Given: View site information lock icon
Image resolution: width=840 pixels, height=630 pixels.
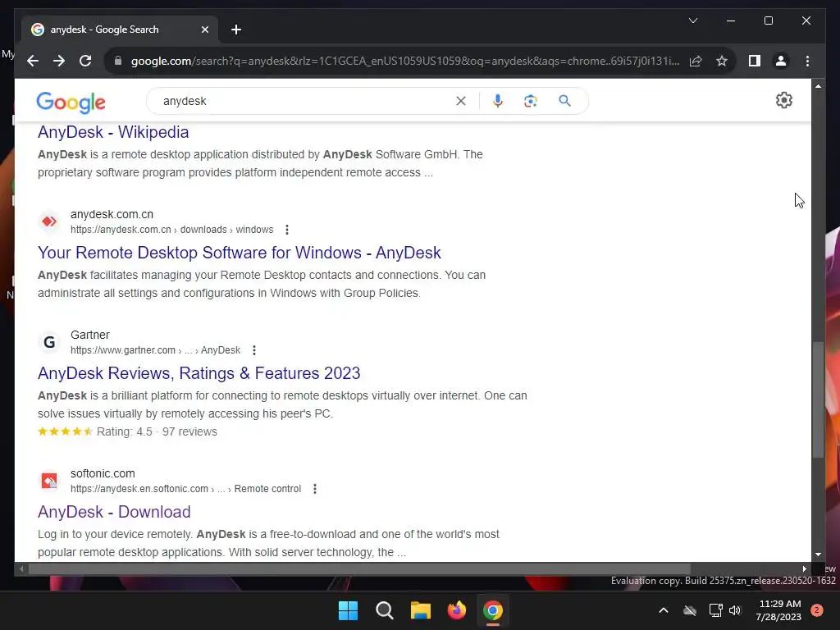Looking at the screenshot, I should tap(118, 61).
